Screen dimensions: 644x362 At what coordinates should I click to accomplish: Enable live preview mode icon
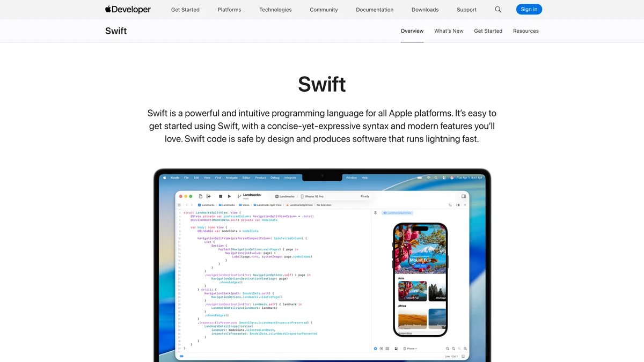click(x=375, y=349)
